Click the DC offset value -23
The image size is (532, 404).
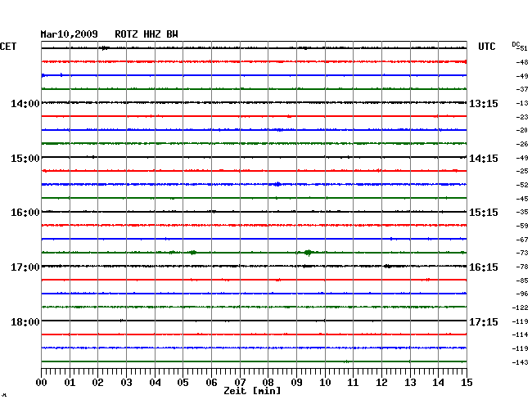[522, 117]
